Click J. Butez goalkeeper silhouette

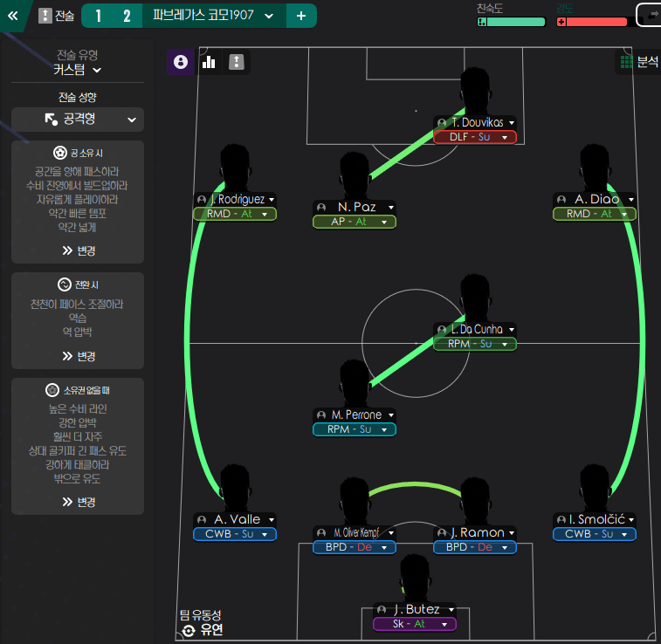[415, 579]
